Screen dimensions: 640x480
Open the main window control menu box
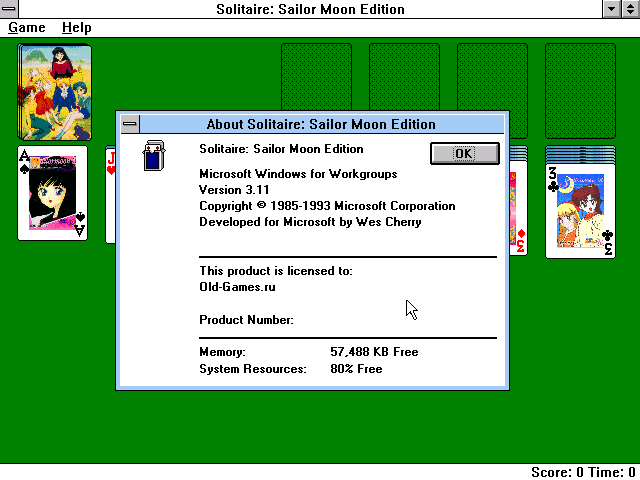coord(9,9)
